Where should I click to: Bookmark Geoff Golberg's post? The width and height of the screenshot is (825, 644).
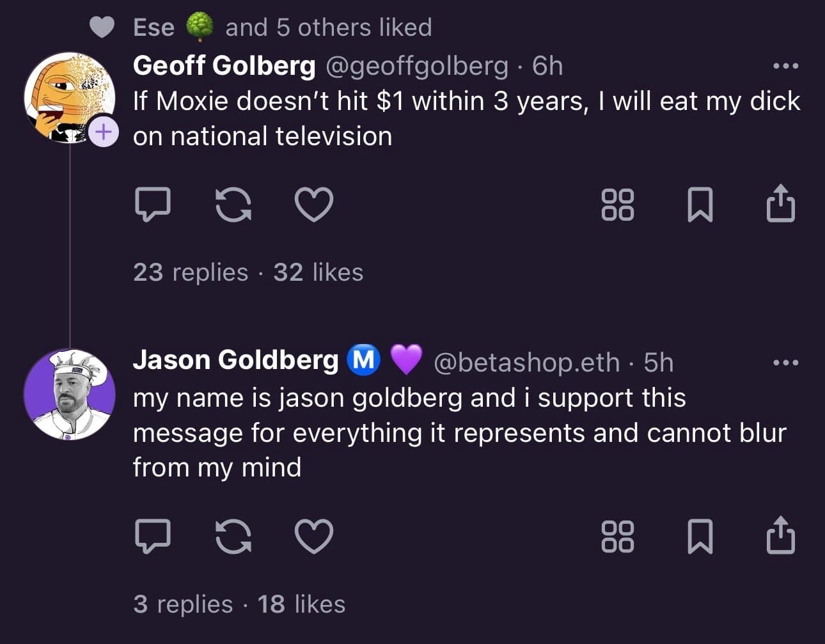(700, 205)
